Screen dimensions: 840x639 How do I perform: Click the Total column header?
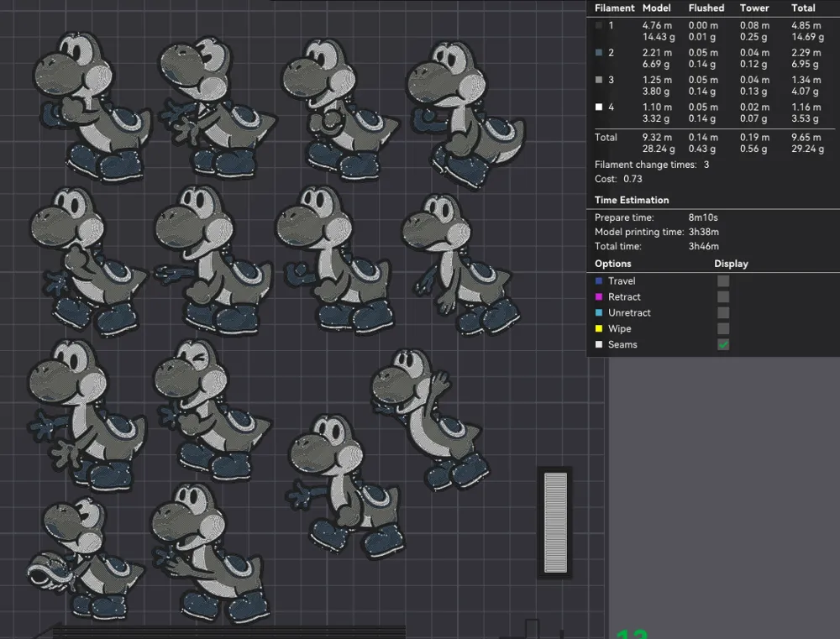[x=804, y=8]
